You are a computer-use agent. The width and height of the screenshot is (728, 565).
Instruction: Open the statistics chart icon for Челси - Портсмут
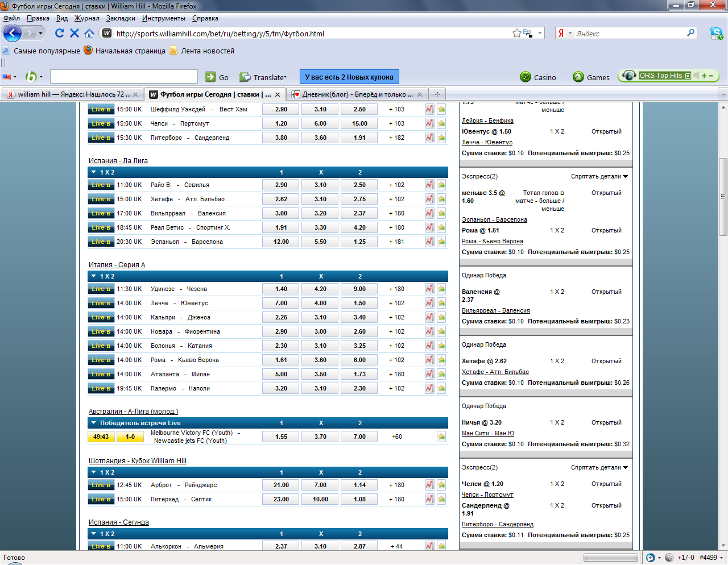(429, 123)
